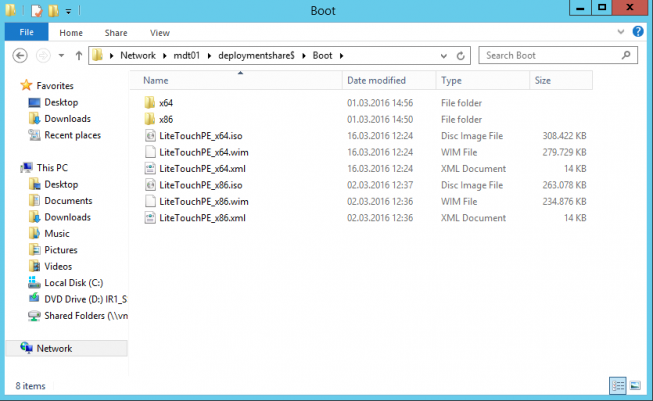Open the address bar history dropdown
Image resolution: width=653 pixels, height=401 pixels.
click(x=444, y=56)
